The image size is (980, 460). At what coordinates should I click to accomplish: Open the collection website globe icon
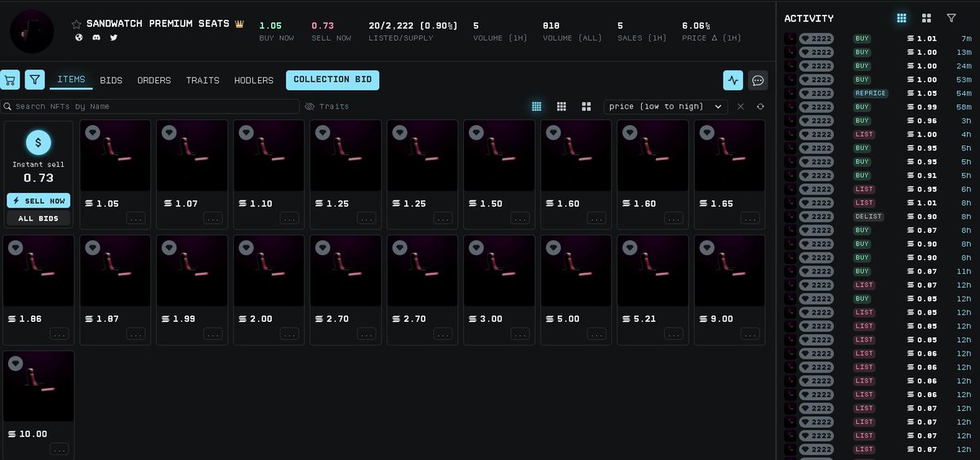pos(79,38)
